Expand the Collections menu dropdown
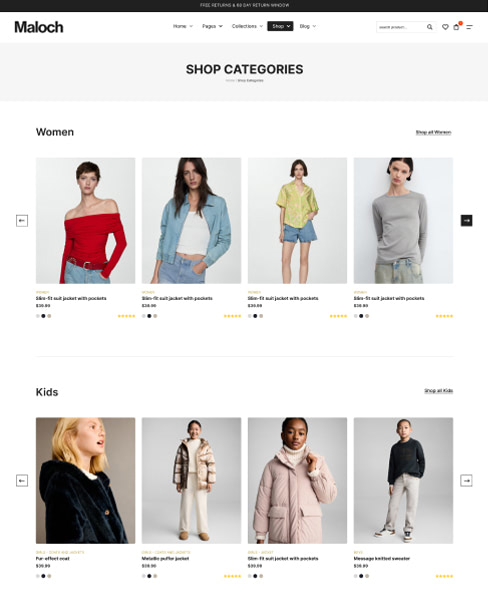The image size is (488, 615). point(247,26)
